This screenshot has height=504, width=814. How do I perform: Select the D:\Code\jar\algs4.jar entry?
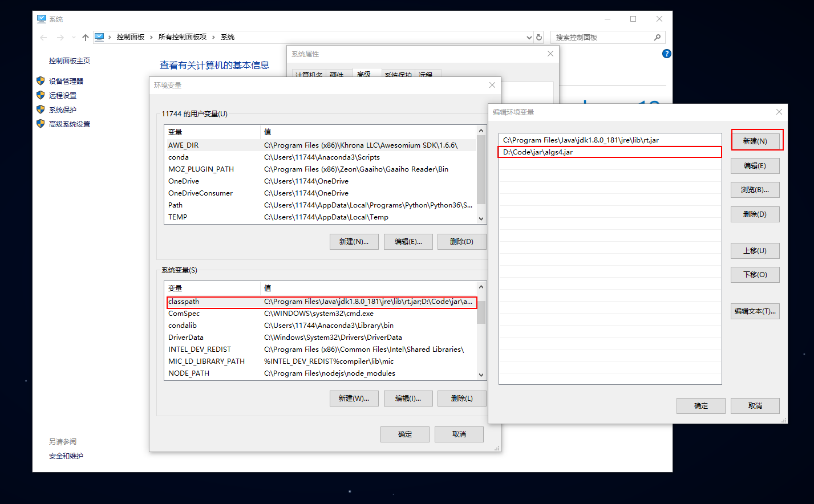click(x=609, y=152)
